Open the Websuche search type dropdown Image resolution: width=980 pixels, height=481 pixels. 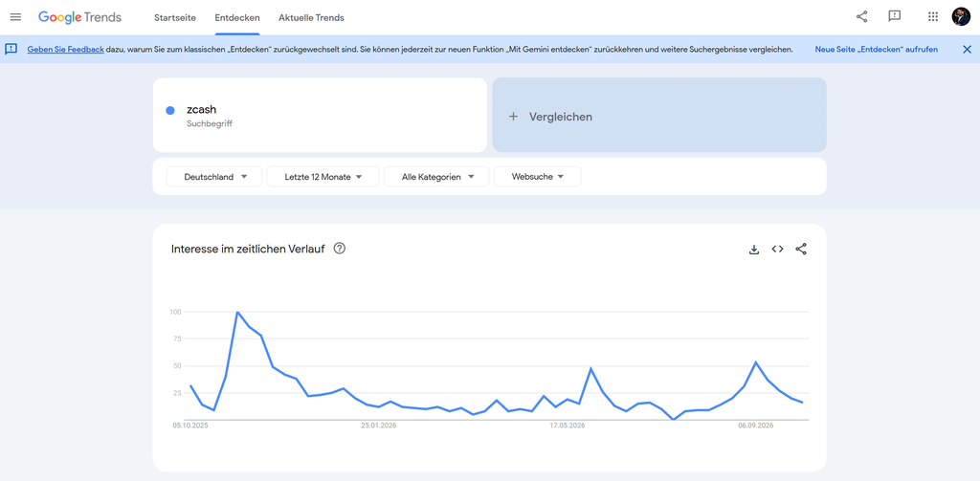(538, 177)
